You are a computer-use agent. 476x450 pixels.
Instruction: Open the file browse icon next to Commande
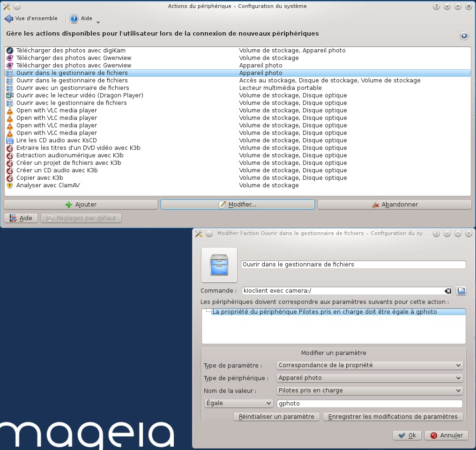click(x=461, y=291)
